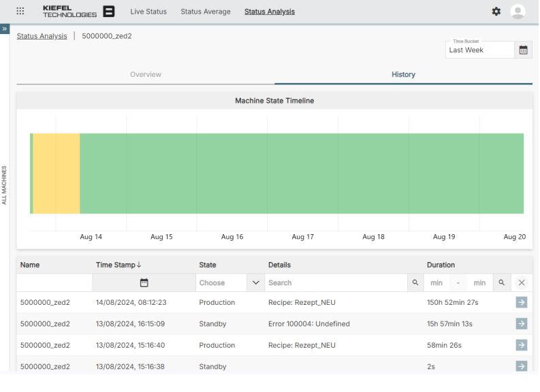Open details arrow for 14/08/2024 08:12:23 row
The width and height of the screenshot is (540, 392).
[522, 302]
